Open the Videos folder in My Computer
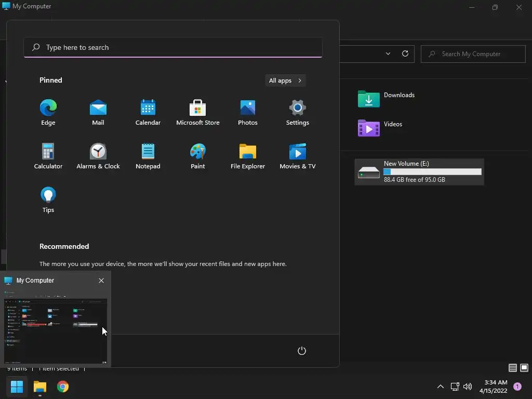 pos(380,128)
